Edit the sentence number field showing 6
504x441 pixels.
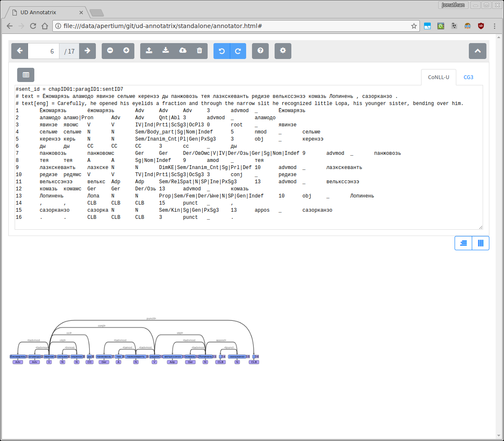coord(44,51)
